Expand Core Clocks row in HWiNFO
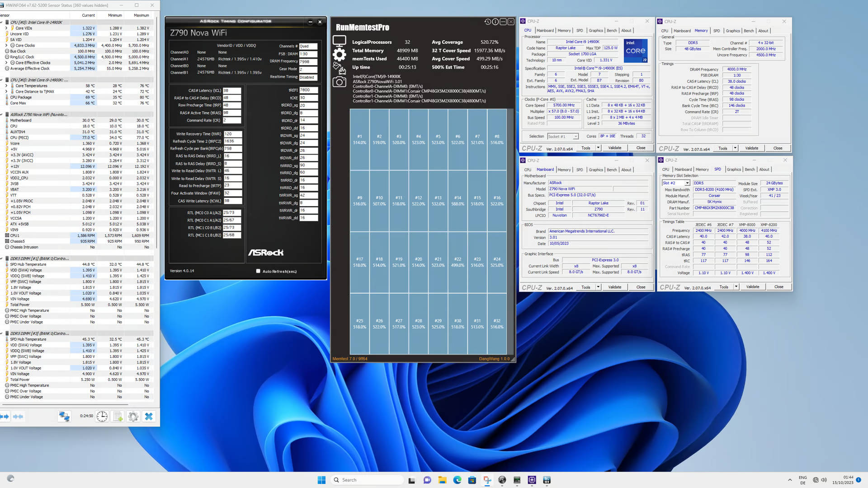This screenshot has height=488, width=868. pos(6,45)
